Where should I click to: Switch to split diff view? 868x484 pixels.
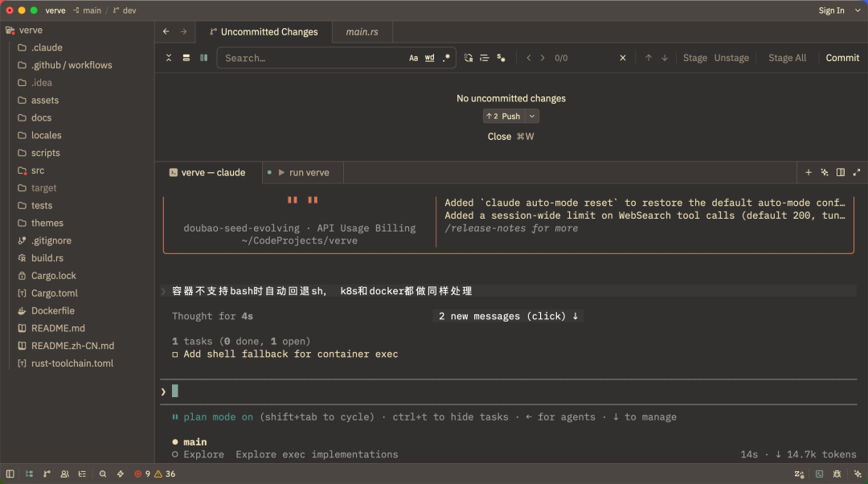[203, 58]
